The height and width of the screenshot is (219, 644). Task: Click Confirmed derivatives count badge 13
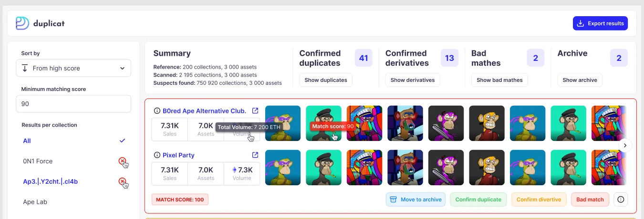[x=449, y=58]
